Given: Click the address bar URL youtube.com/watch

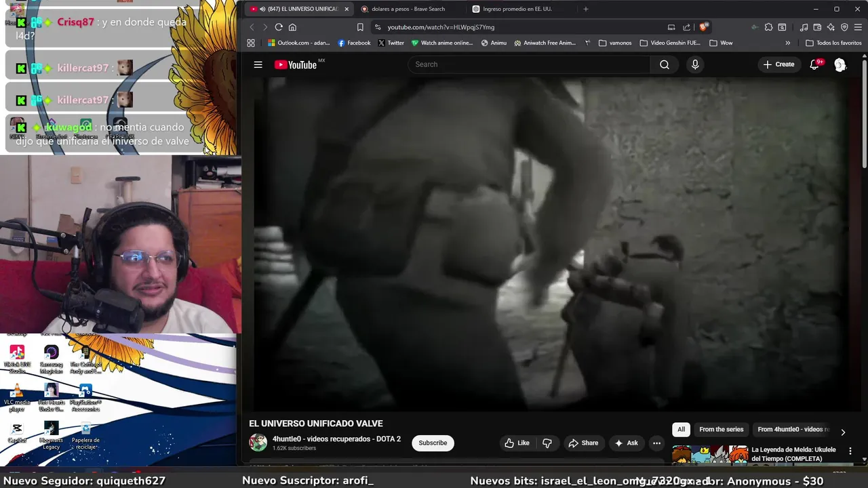Looking at the screenshot, I should point(441,27).
